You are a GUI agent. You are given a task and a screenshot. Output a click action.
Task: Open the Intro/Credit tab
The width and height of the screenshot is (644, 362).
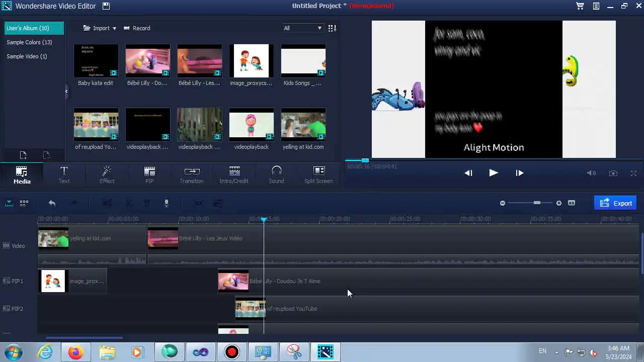click(234, 174)
